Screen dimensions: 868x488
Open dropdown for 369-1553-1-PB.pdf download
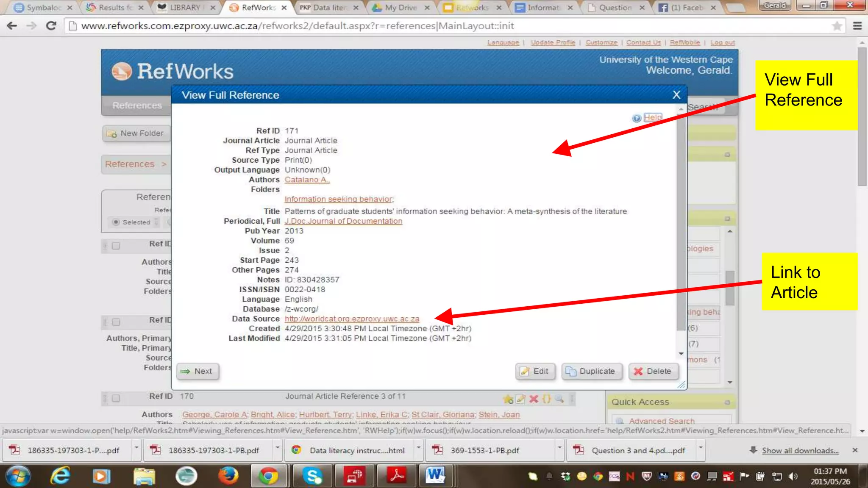[559, 448]
